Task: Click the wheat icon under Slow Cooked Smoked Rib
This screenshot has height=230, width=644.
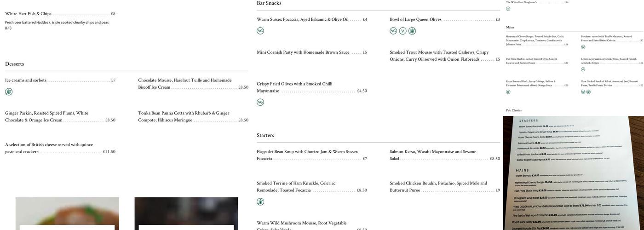Action: [x=588, y=92]
